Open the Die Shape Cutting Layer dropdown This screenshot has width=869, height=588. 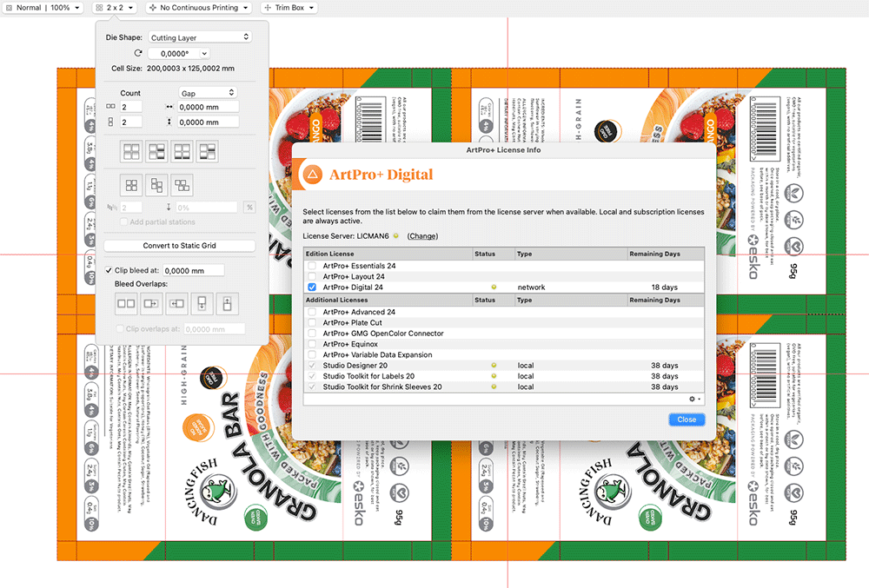pyautogui.click(x=200, y=37)
